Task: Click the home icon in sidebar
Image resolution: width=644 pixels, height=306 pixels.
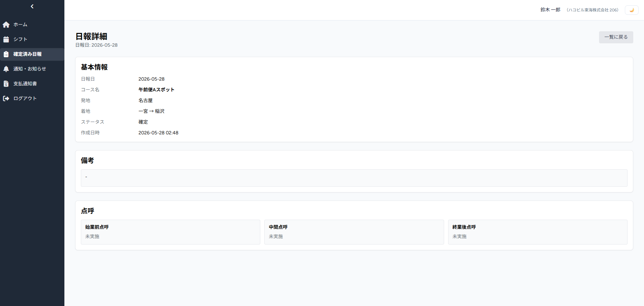Action: point(6,25)
